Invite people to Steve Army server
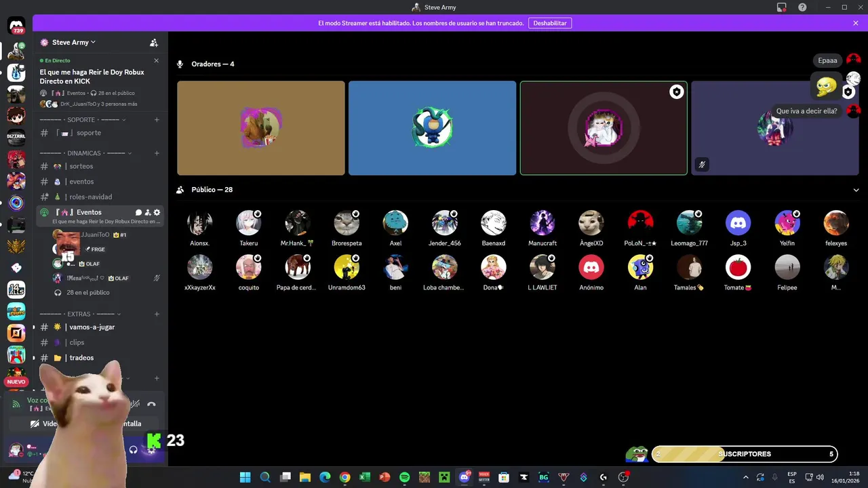This screenshot has width=868, height=488. pos(154,43)
